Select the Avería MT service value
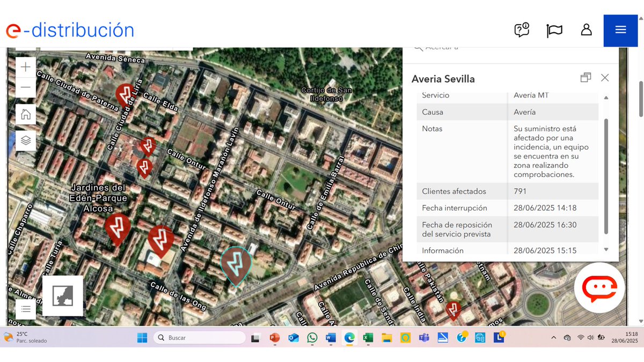This screenshot has width=644, height=362. [532, 95]
